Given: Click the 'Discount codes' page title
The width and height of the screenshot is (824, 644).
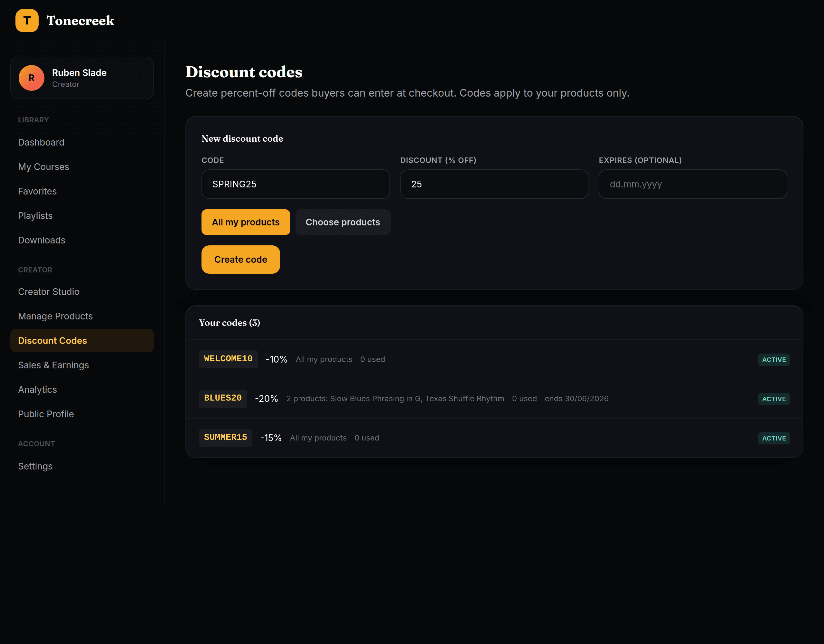Looking at the screenshot, I should click(244, 72).
